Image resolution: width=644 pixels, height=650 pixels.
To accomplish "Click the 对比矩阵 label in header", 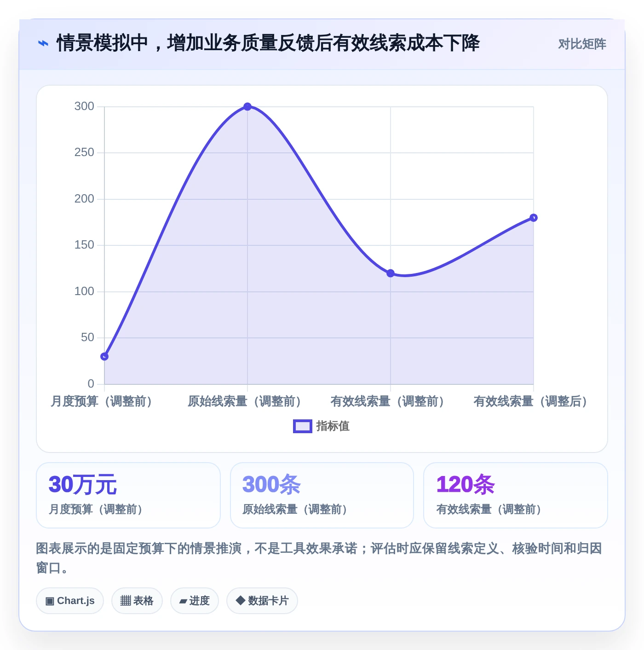I will tap(582, 44).
